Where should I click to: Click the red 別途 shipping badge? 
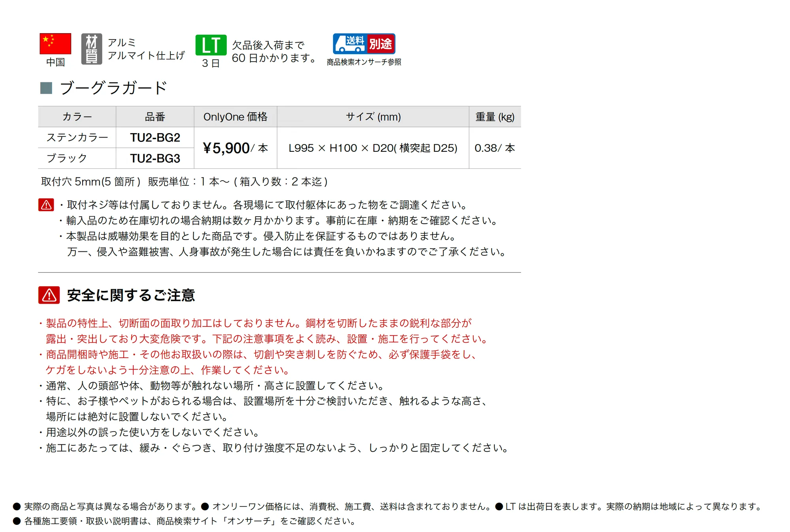point(381,43)
